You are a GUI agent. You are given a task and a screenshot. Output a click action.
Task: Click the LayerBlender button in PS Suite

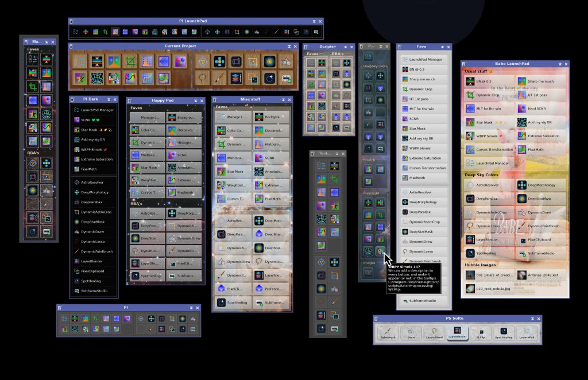[458, 332]
